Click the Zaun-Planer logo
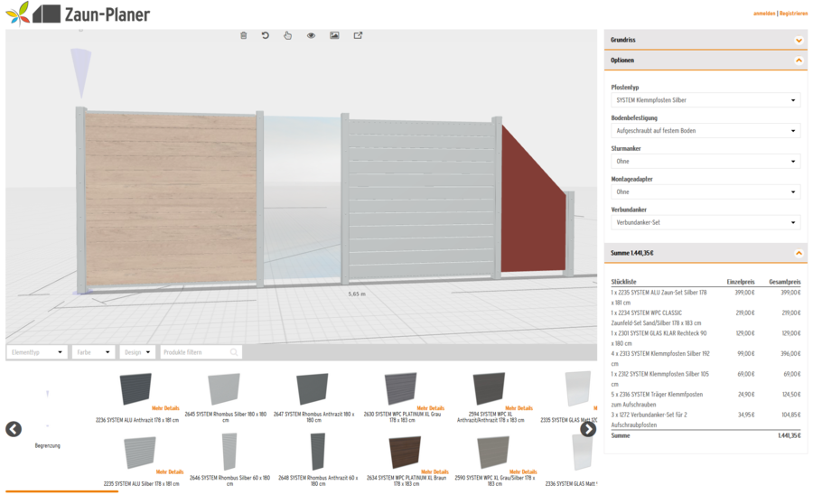 [79, 14]
